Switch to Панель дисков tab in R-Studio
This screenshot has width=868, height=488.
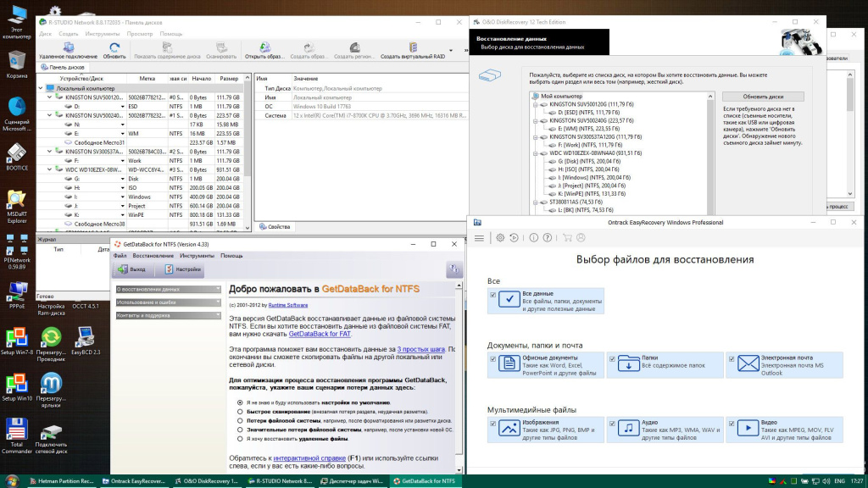(x=63, y=68)
